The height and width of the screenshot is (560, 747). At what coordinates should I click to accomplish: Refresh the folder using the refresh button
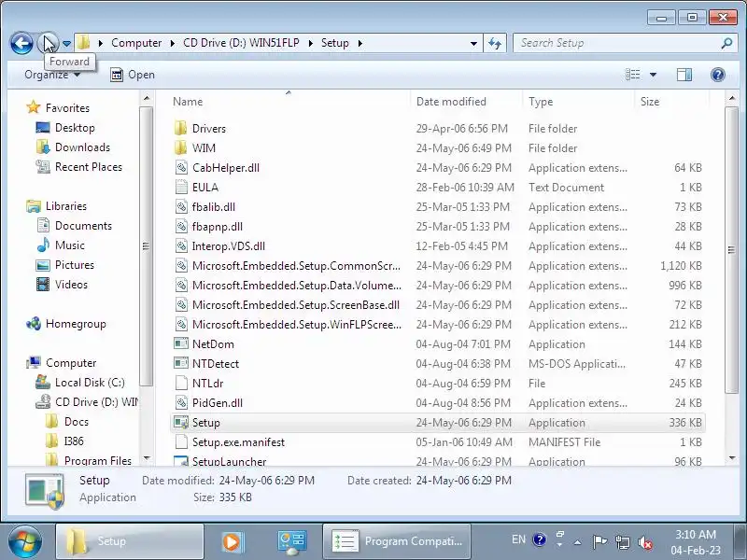[x=495, y=43]
